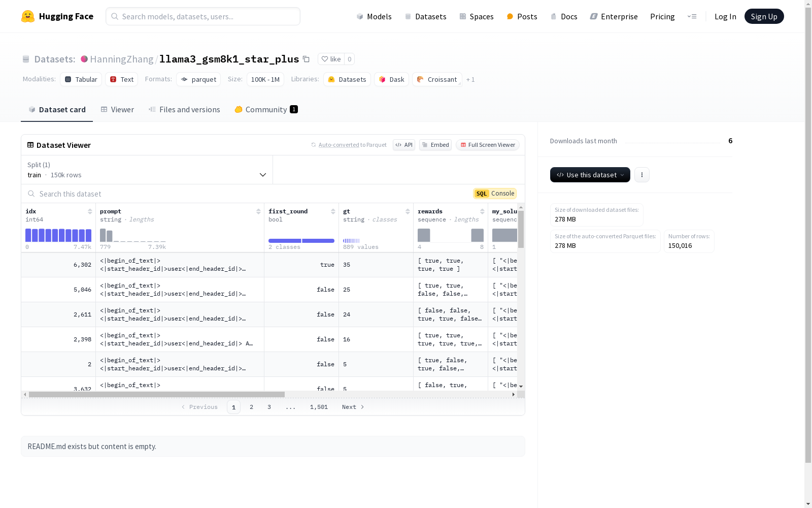Click the rewards lengths histogram
812x508 pixels.
pos(451,235)
